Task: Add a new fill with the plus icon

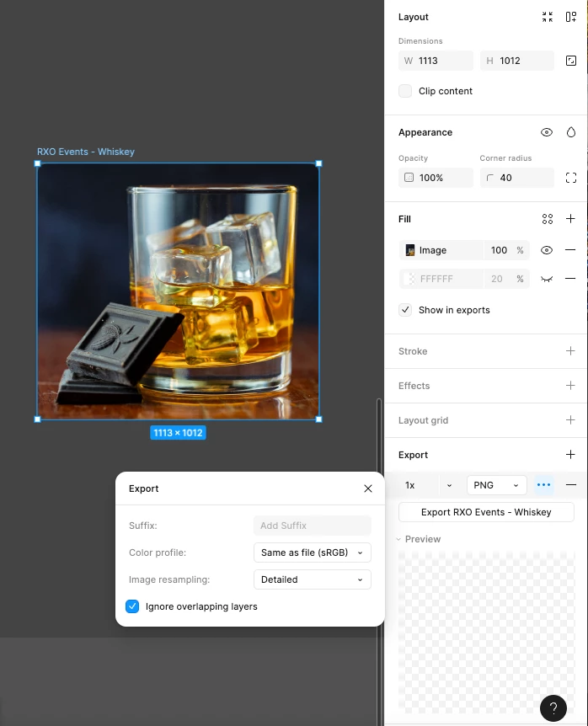Action: [570, 218]
